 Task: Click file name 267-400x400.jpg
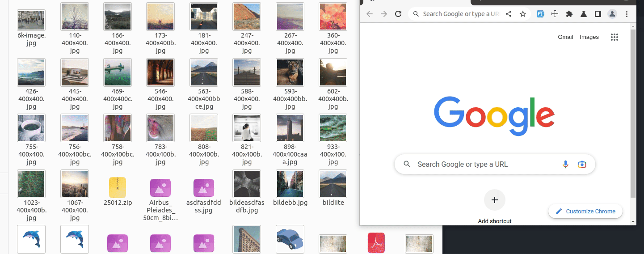290,43
